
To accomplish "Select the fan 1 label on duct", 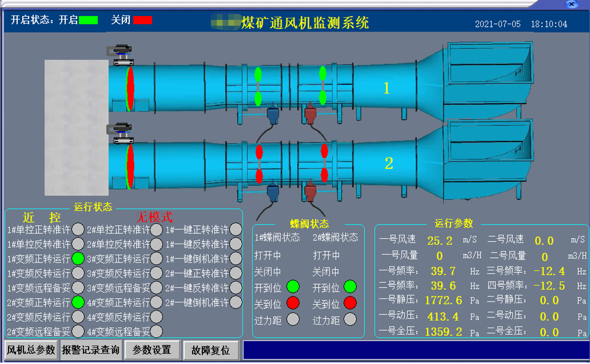I will pos(386,88).
